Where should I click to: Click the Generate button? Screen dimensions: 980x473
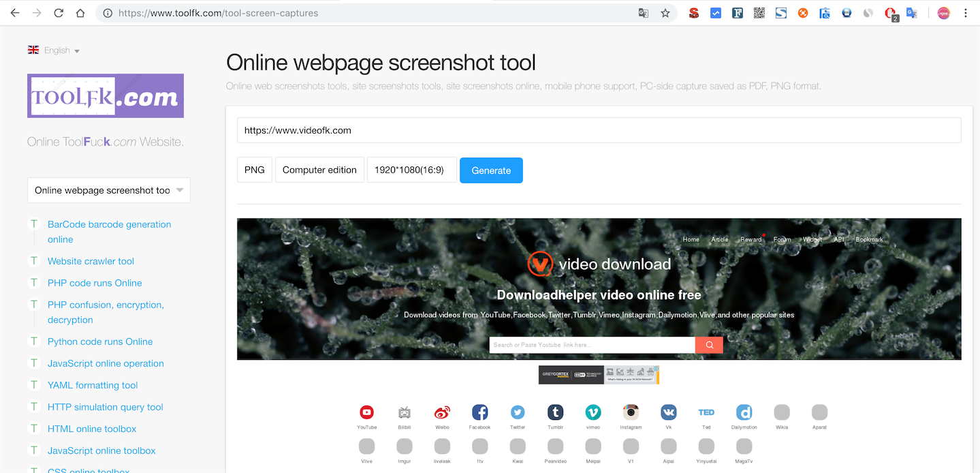[x=490, y=170]
